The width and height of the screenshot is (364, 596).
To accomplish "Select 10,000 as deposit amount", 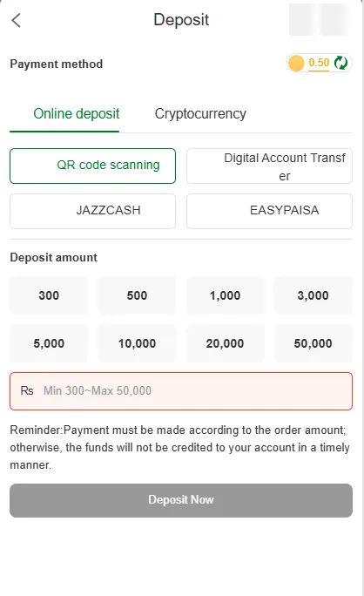I will coord(137,343).
